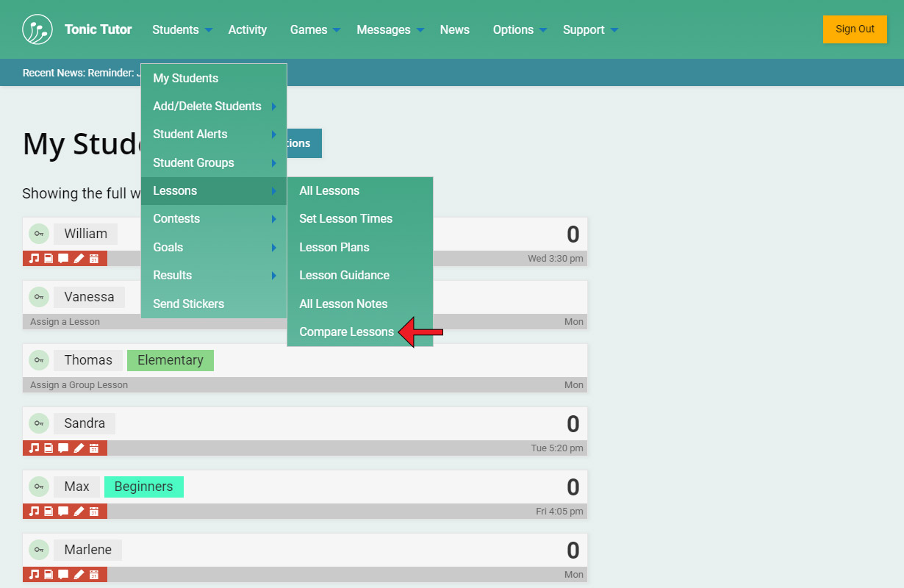The image size is (904, 588).
Task: Click the key icon beside Thomas
Action: (39, 360)
